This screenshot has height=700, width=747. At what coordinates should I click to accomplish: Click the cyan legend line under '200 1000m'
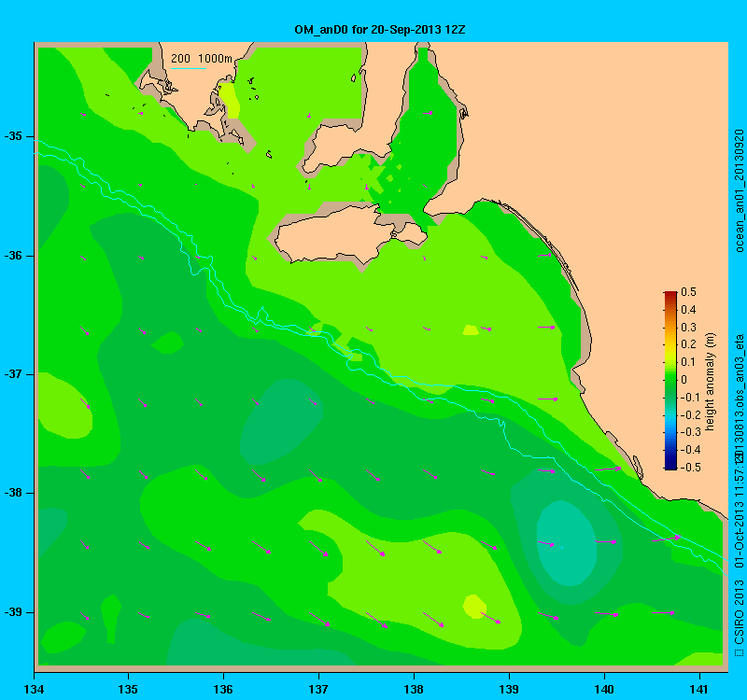(x=189, y=68)
